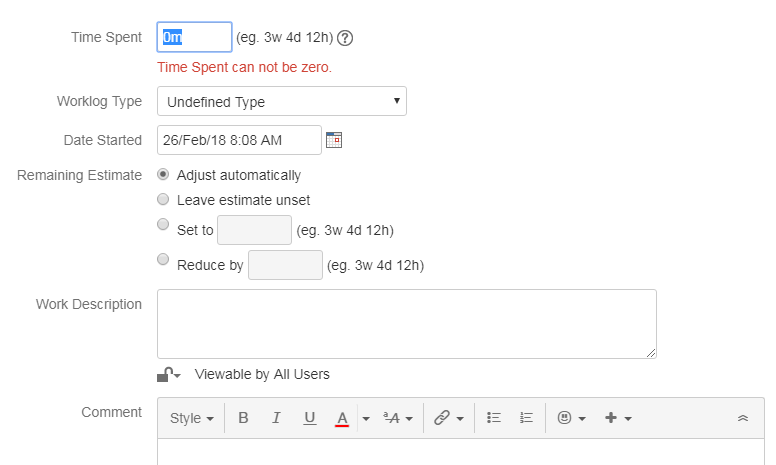Click the Comment editor text area
This screenshot has width=776, height=465.
(x=461, y=452)
